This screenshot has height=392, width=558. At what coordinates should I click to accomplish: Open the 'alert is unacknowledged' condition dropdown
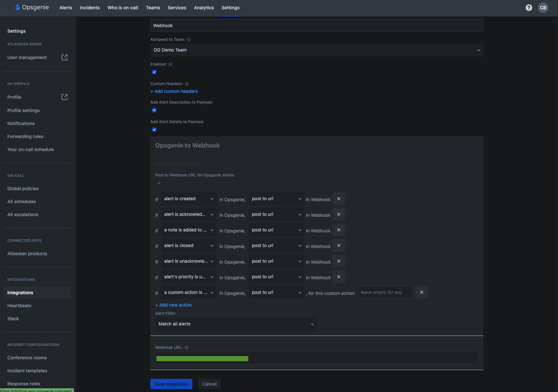(x=189, y=261)
